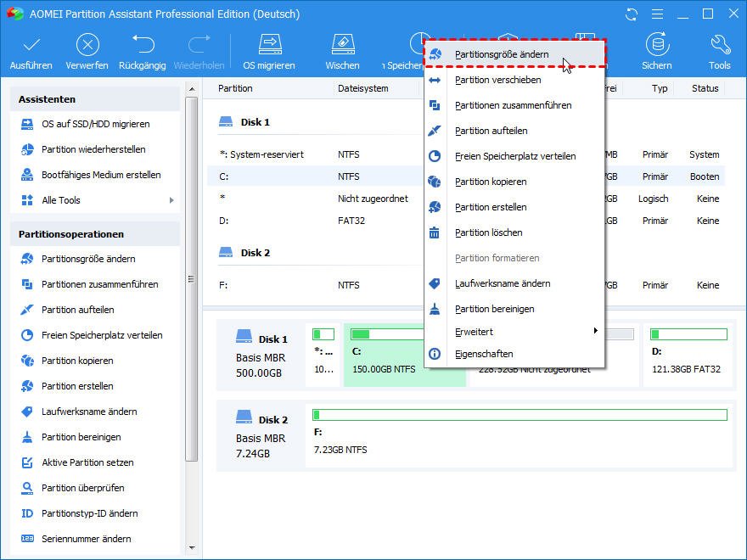The height and width of the screenshot is (560, 747).
Task: Select the F: NTFS partition row
Action: 466,285
